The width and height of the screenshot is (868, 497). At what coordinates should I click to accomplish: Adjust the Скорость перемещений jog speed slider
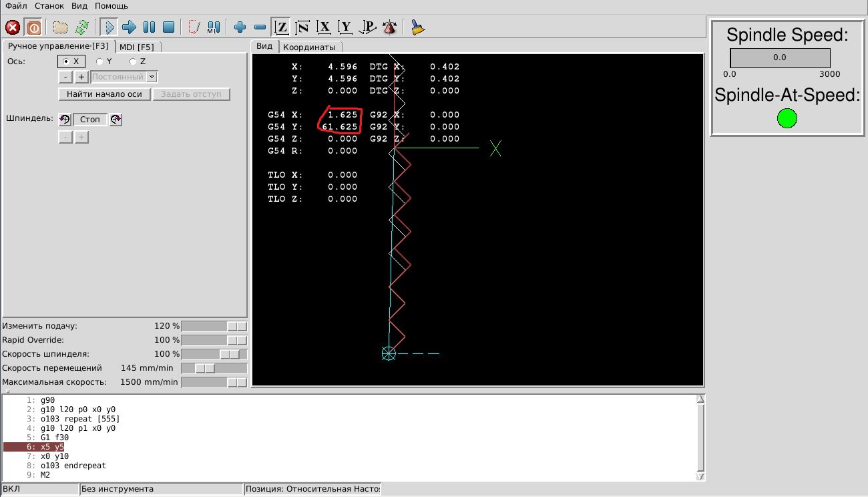click(x=214, y=368)
